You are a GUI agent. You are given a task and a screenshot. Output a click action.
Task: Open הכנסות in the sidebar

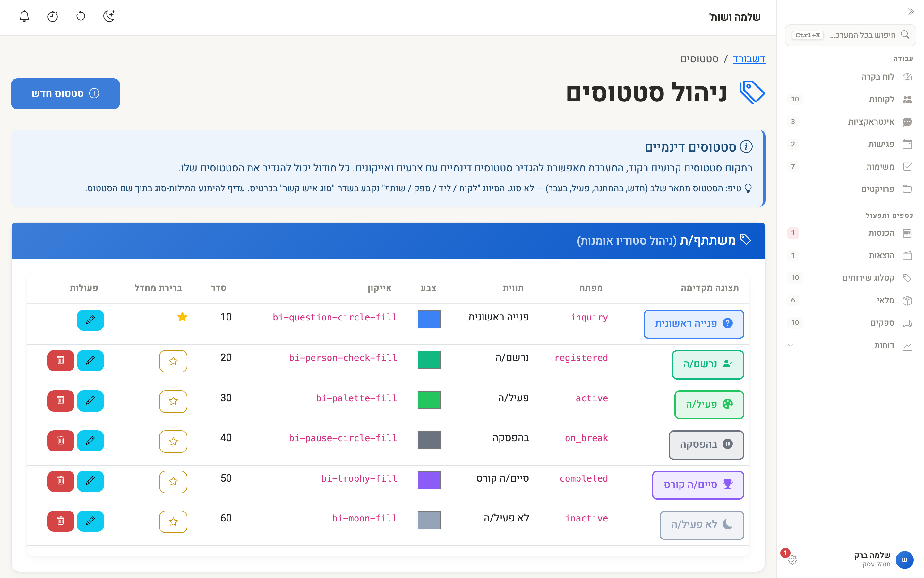pyautogui.click(x=850, y=233)
